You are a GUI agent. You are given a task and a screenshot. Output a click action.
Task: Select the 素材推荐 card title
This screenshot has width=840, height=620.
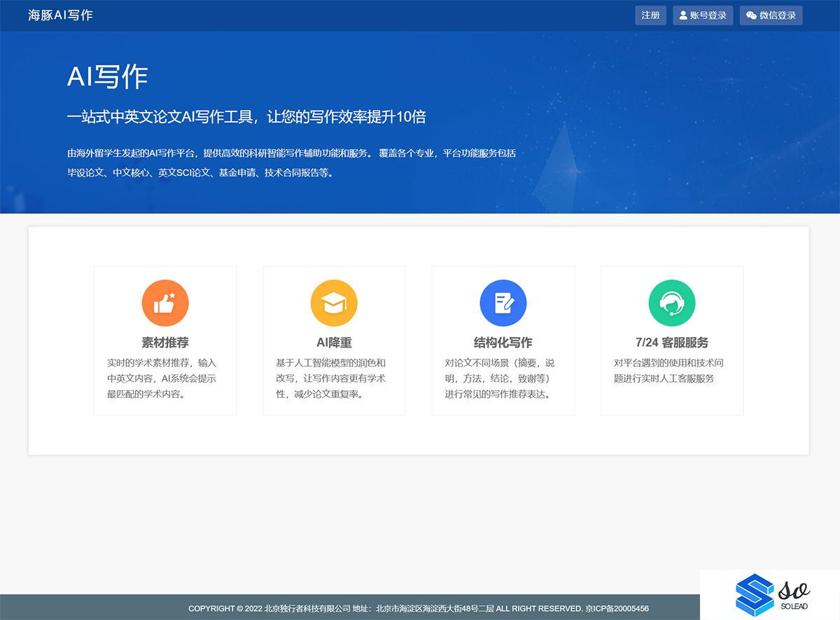(x=165, y=343)
